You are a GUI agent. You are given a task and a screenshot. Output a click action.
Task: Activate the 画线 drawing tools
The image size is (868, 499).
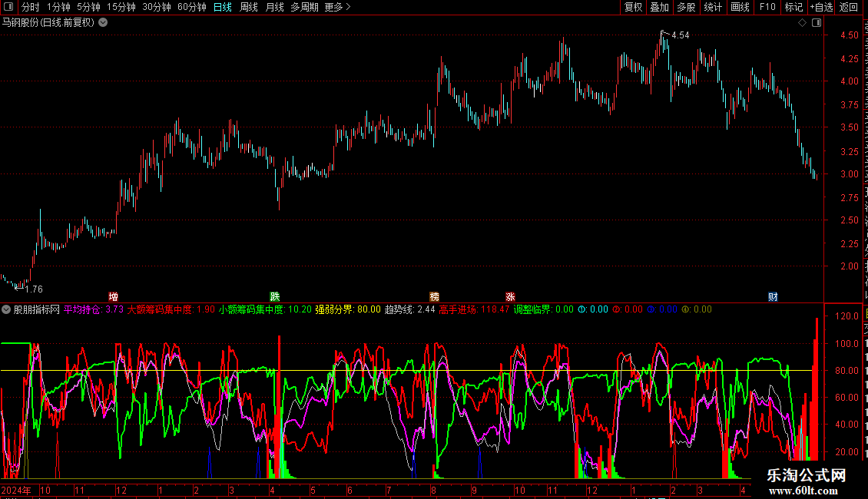point(740,7)
